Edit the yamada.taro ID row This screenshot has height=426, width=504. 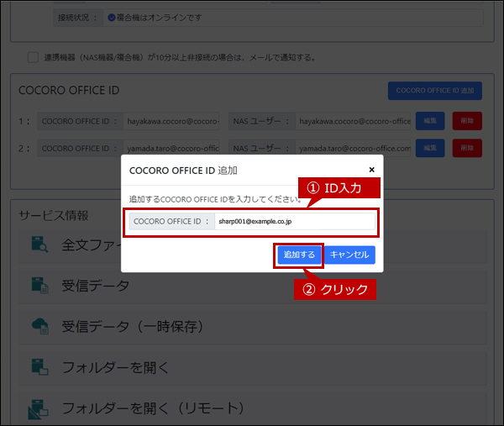(x=430, y=148)
